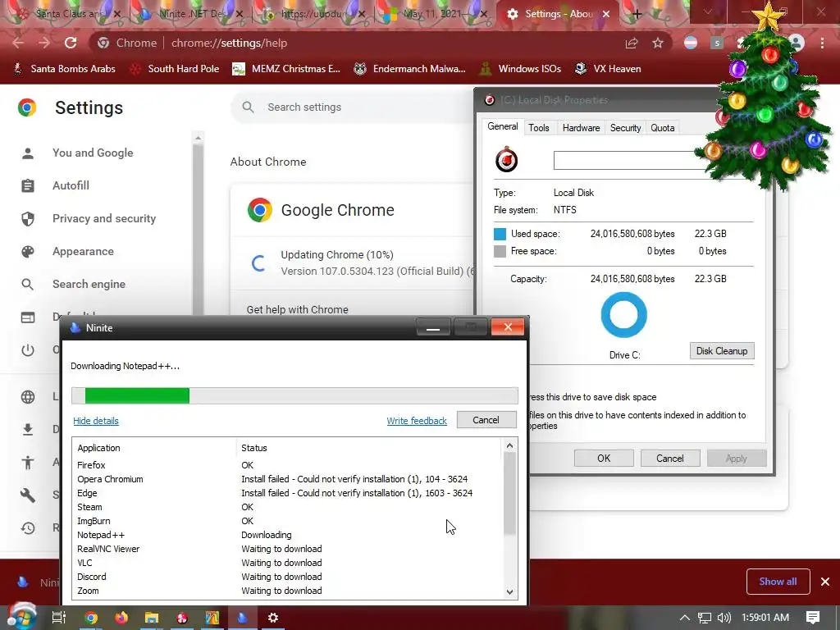Open Firefox from the taskbar

121,618
